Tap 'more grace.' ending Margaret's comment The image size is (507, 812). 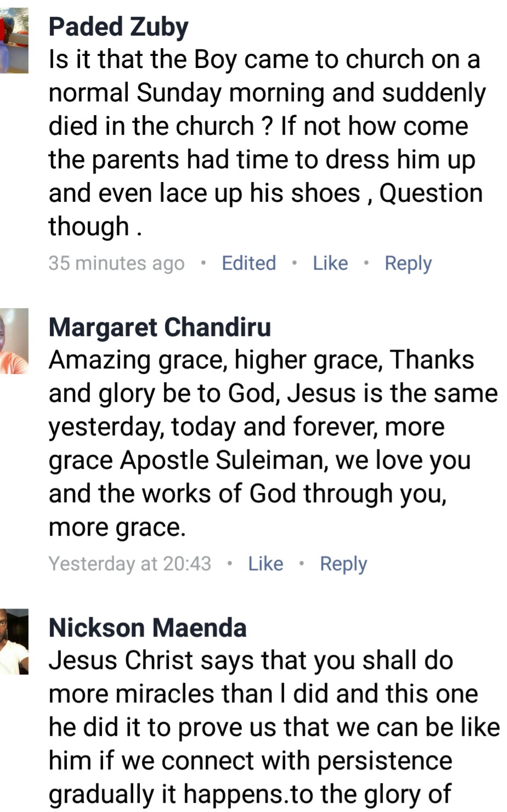click(x=117, y=527)
